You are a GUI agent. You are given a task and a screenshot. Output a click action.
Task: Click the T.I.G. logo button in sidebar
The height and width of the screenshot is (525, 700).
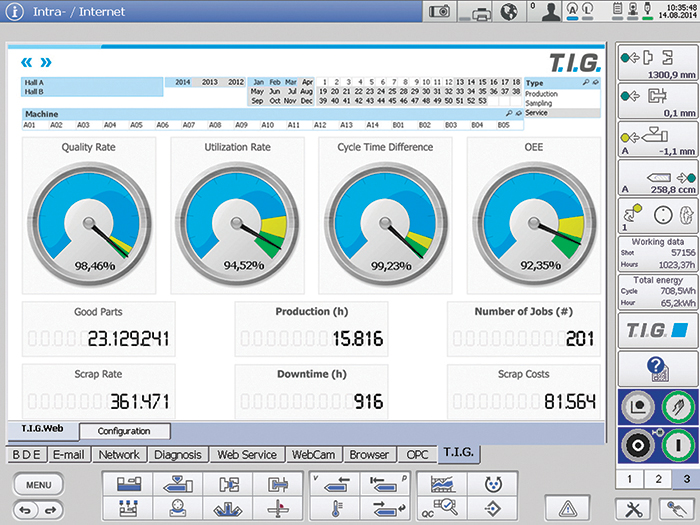[654, 329]
